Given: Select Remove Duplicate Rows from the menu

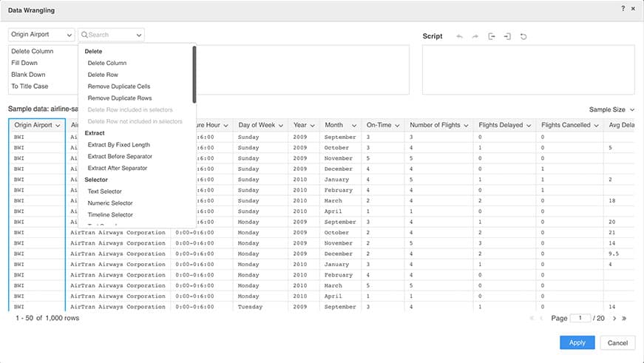Looking at the screenshot, I should 120,98.
